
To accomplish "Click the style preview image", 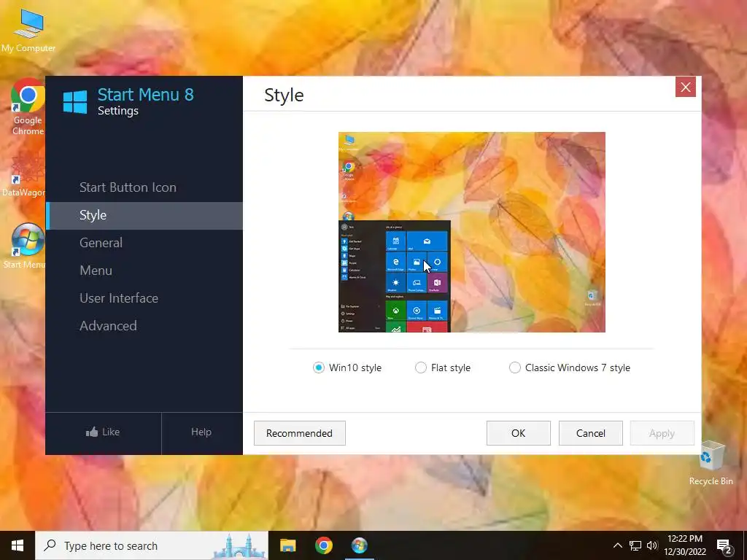I will [472, 233].
